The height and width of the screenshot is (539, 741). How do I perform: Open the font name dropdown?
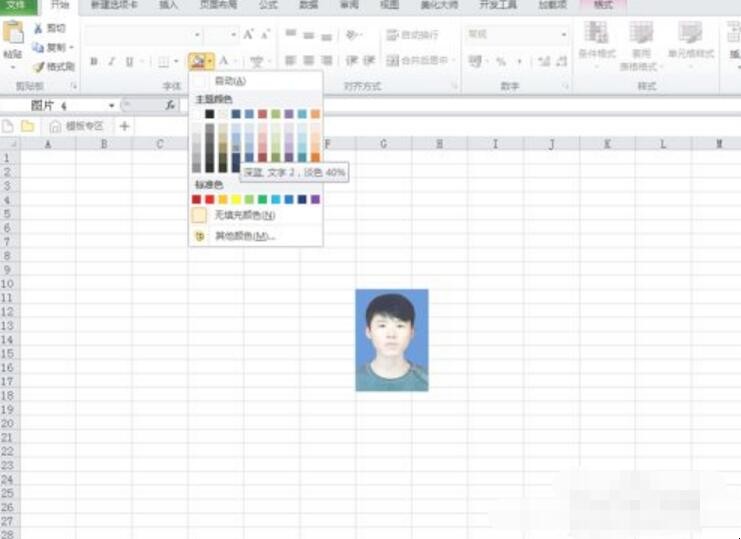tap(197, 34)
